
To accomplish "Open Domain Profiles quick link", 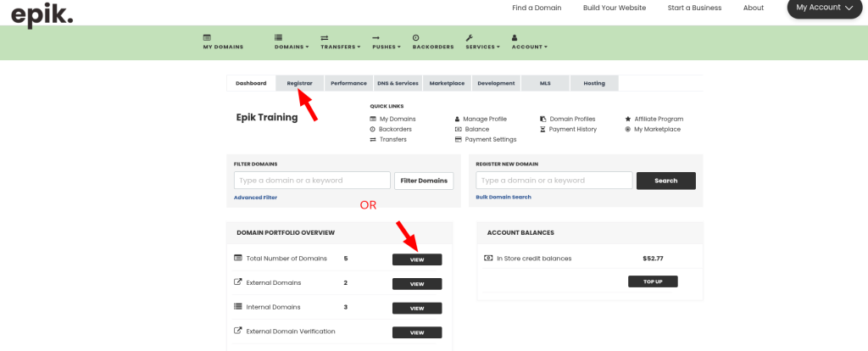I will coord(572,119).
